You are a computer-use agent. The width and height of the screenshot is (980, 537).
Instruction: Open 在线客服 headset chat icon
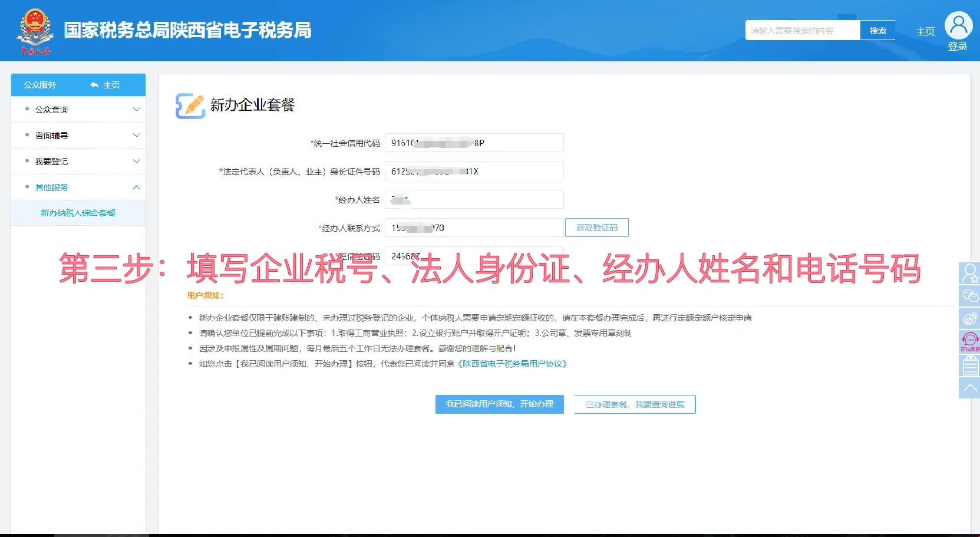[969, 341]
